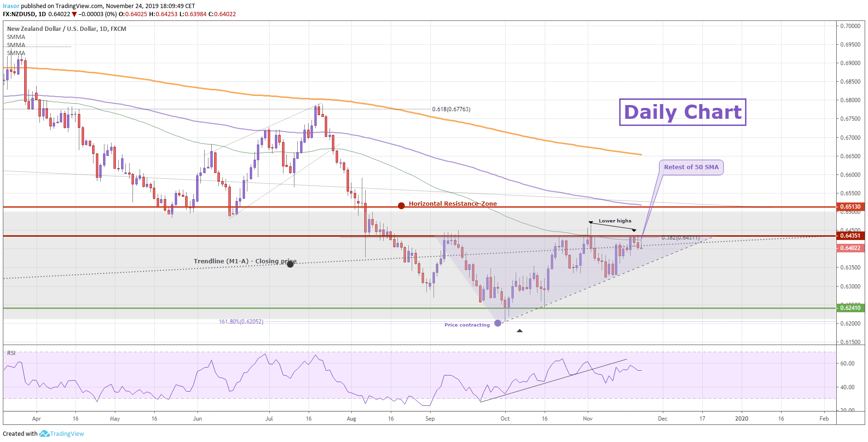Select the 0.64351 price label
Image resolution: width=868 pixels, height=442 pixels.
point(850,236)
